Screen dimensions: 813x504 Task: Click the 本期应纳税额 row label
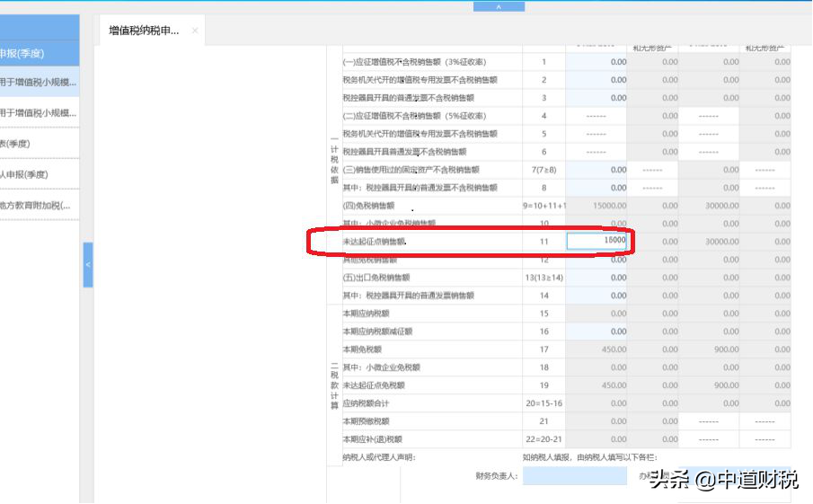(x=366, y=314)
